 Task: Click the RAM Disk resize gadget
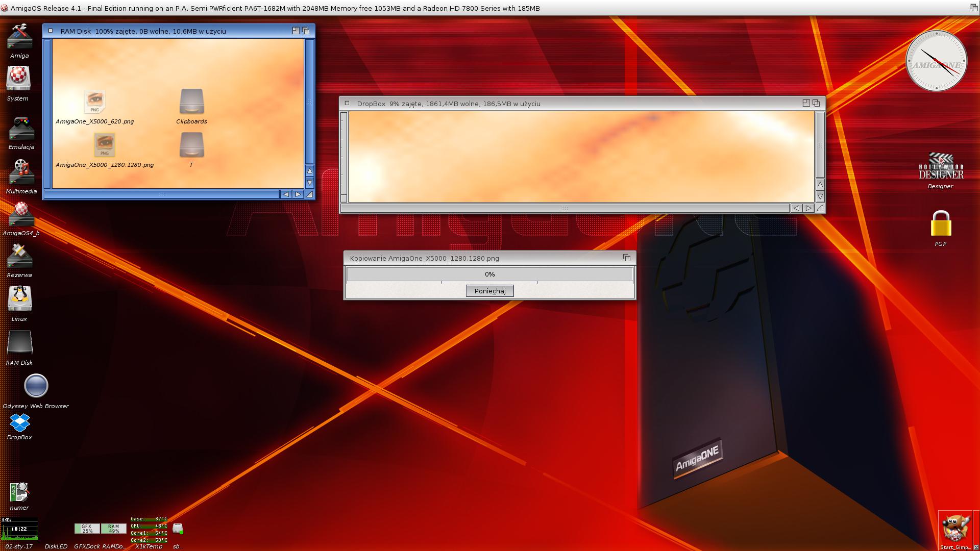[x=309, y=194]
